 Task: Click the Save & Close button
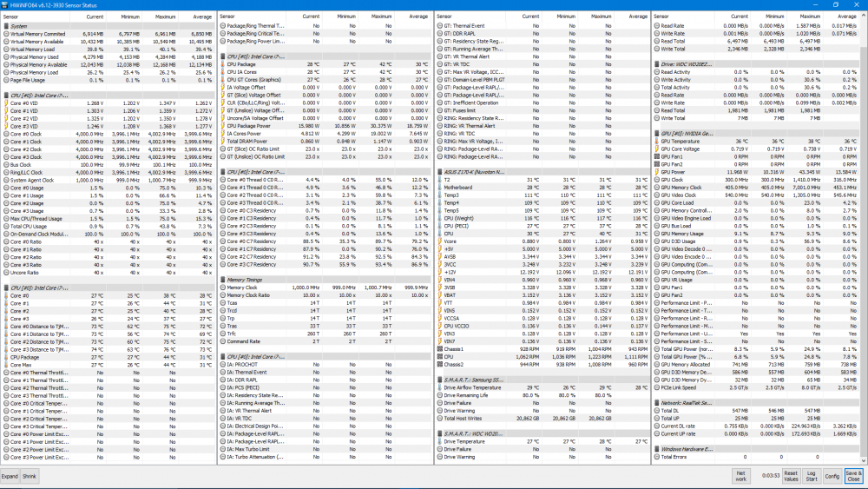coord(853,476)
